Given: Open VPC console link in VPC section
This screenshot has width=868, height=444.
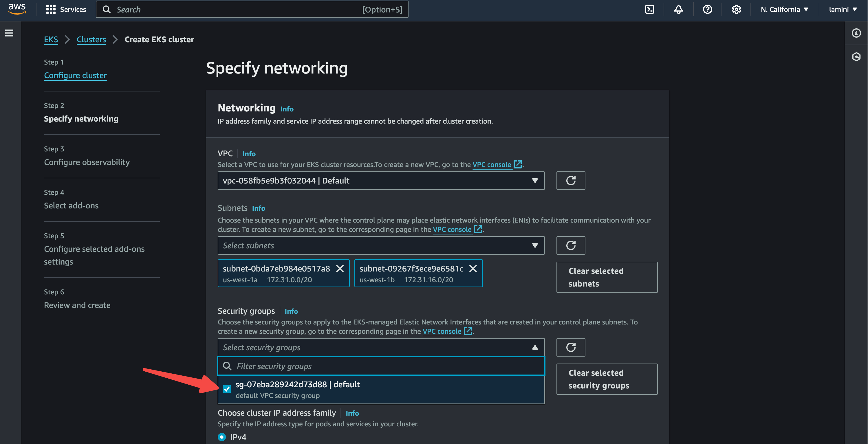Looking at the screenshot, I should 492,164.
